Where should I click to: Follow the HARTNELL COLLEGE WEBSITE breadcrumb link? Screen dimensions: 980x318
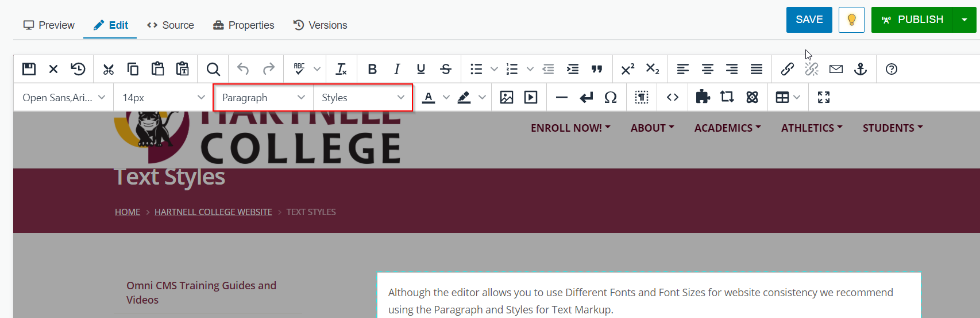213,212
